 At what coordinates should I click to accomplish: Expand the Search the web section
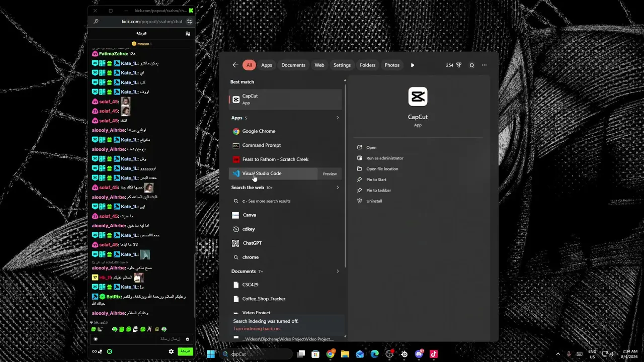pos(338,188)
